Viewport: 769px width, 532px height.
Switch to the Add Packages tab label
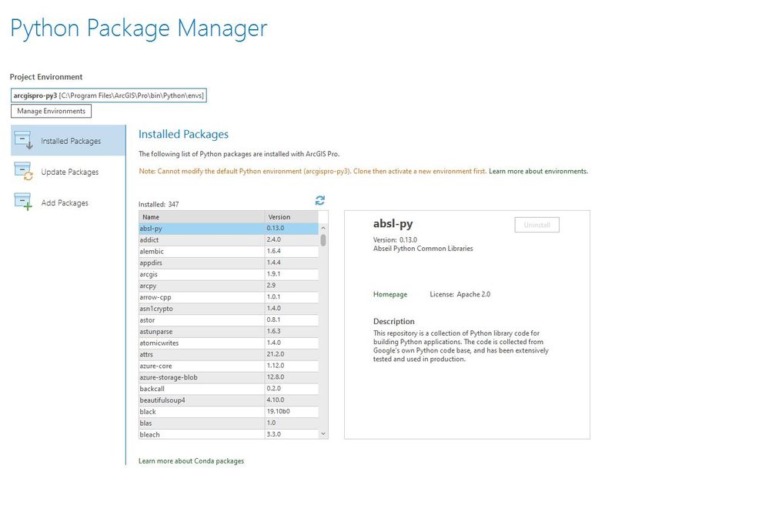pyautogui.click(x=65, y=203)
